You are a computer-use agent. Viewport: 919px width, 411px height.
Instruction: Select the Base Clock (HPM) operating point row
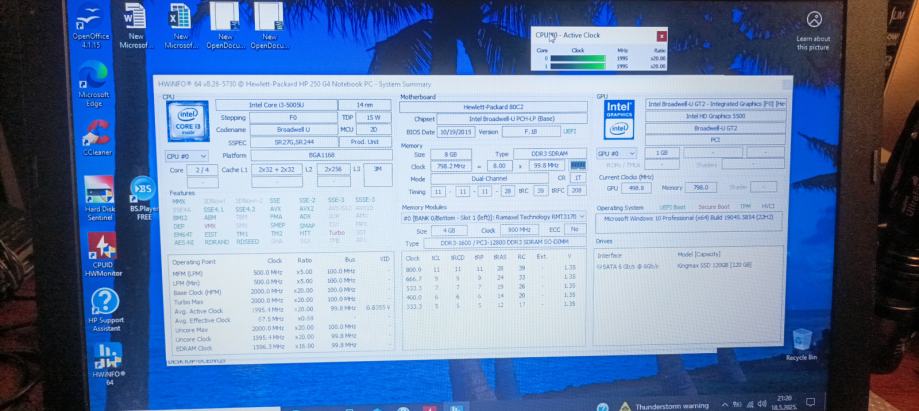tap(281, 291)
